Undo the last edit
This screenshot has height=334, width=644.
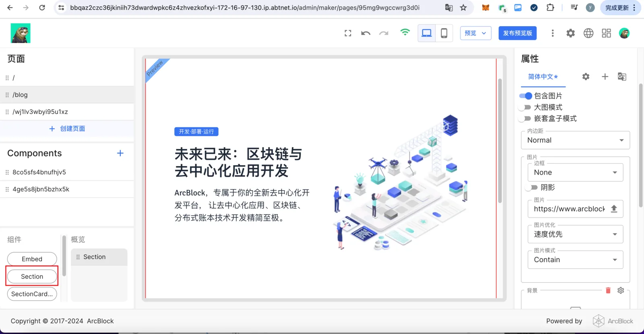[x=365, y=33]
